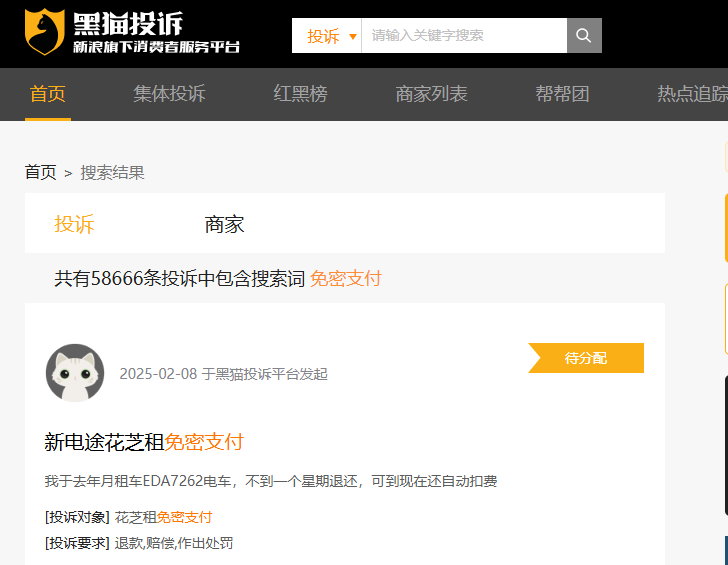The width and height of the screenshot is (728, 565).
Task: Open complaint titled 新电途花芝租免密支付
Action: pos(144,442)
